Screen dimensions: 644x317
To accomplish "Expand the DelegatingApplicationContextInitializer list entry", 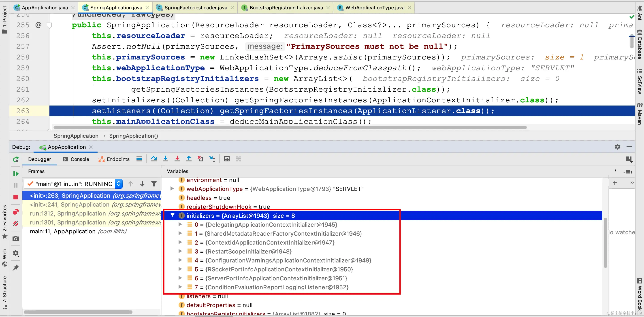I will pos(180,224).
